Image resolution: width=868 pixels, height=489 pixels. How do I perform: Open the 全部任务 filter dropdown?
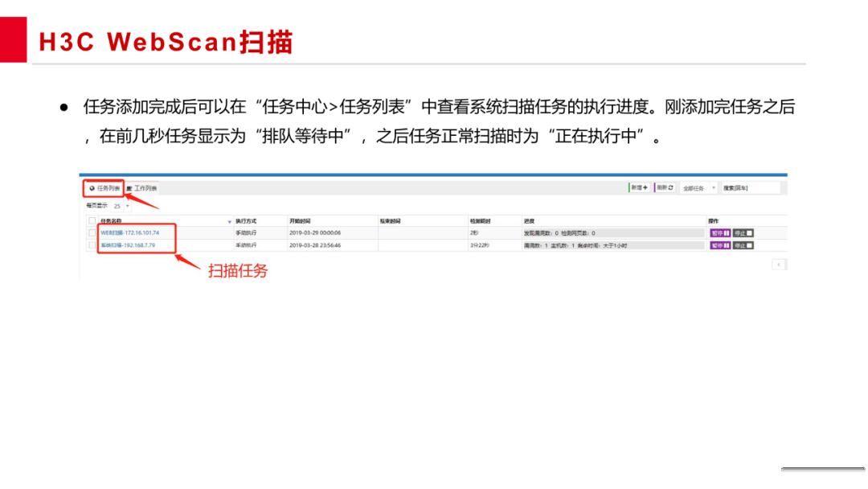click(698, 188)
